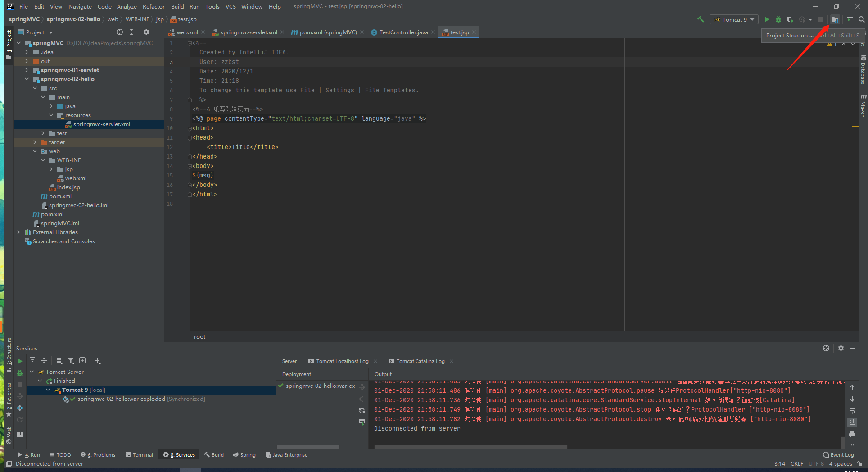Click the Deployment list horizontal scrollbar
This screenshot has width=868, height=472.
click(308, 447)
